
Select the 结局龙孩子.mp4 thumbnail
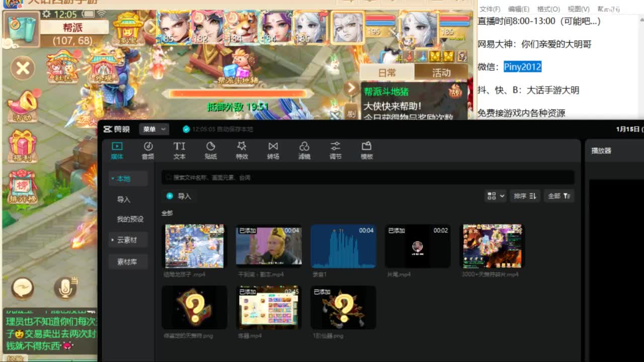pos(194,246)
